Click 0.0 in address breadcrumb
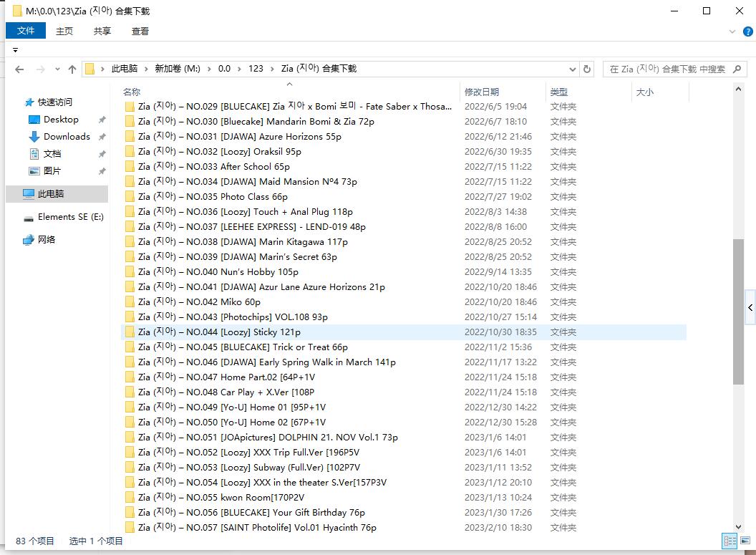Viewport: 756px width, 555px height. [224, 69]
